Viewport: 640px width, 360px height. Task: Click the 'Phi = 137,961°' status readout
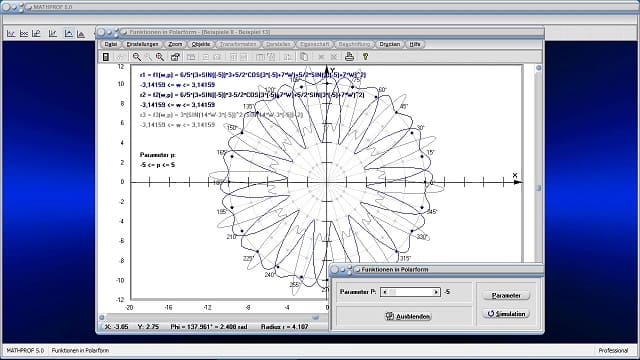209,327
